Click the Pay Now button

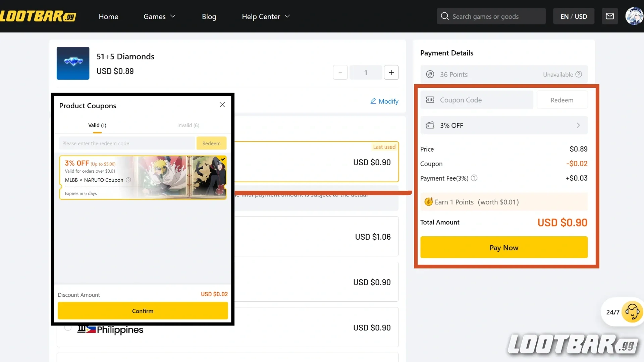tap(504, 247)
